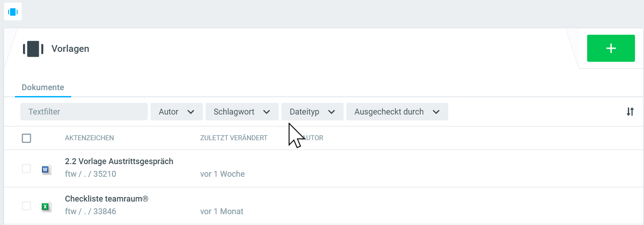This screenshot has width=644, height=225.
Task: Click the green plus button to add
Action: [x=611, y=48]
